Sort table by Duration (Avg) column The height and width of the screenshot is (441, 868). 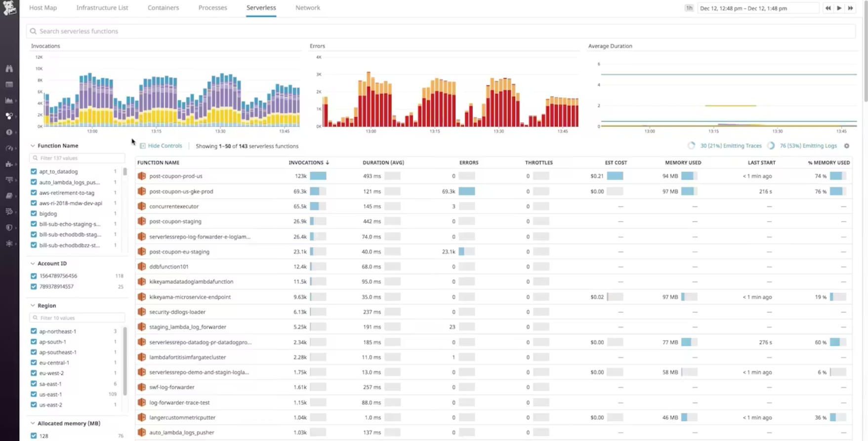tap(383, 162)
